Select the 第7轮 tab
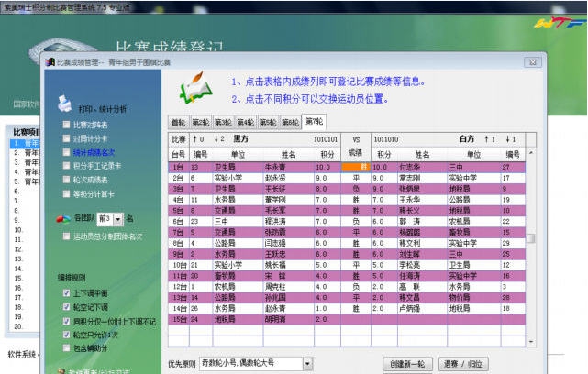The width and height of the screenshot is (588, 374). (x=314, y=122)
